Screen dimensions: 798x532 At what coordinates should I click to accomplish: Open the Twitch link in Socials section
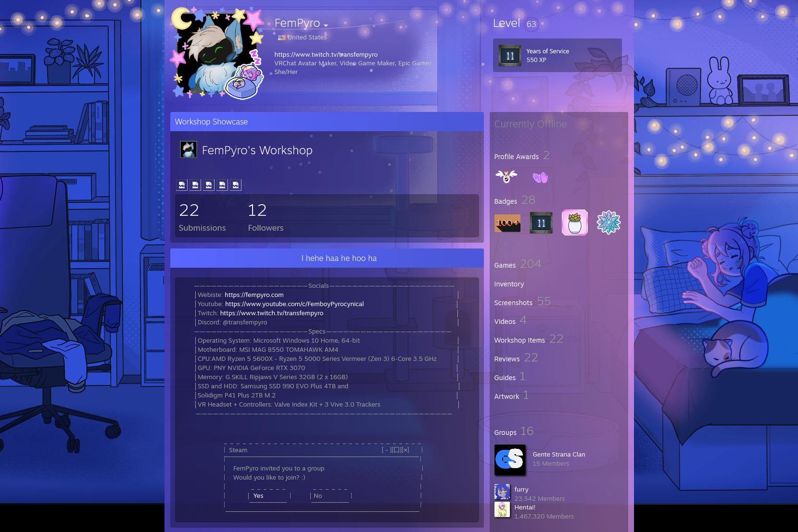coord(272,313)
